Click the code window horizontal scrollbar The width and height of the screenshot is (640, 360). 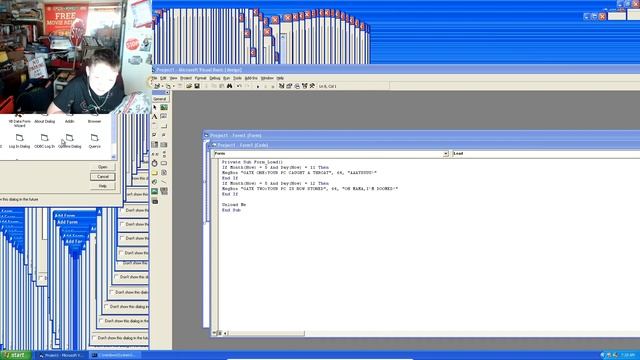(266, 333)
